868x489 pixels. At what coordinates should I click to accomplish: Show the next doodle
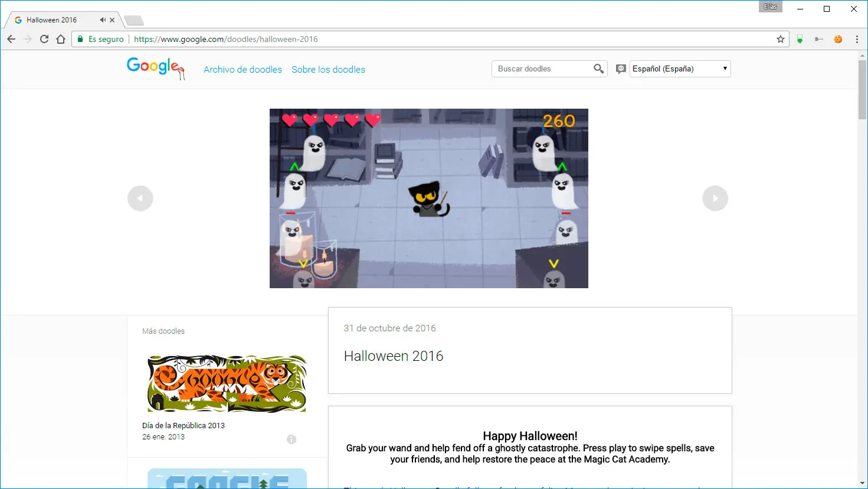click(x=715, y=198)
